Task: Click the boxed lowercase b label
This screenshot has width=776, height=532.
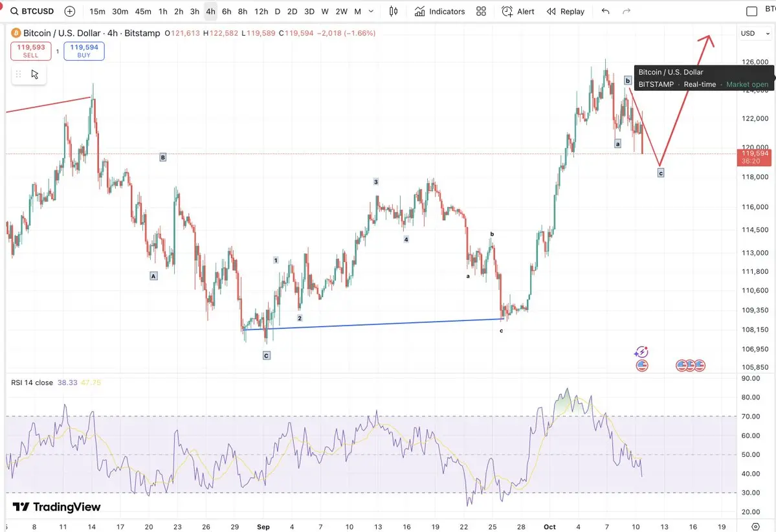Action: [628, 81]
